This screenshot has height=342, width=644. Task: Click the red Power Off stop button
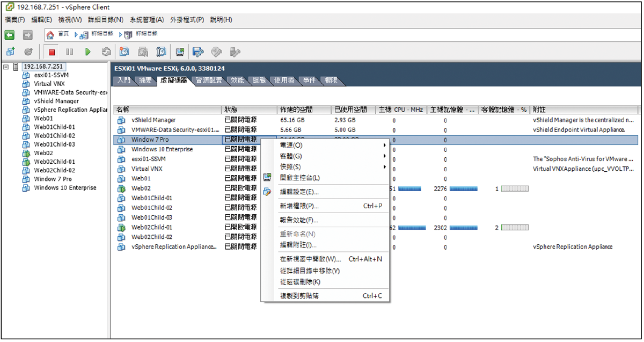coord(52,52)
